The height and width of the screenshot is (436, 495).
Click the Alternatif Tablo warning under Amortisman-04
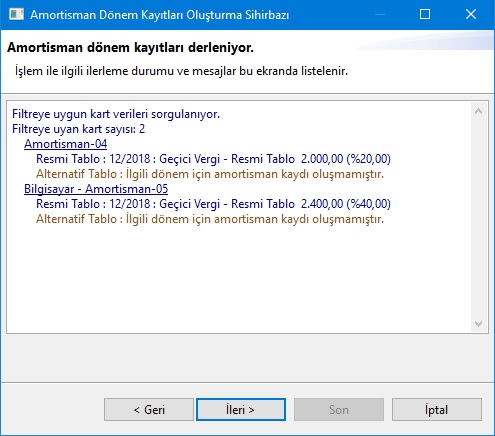coord(210,174)
